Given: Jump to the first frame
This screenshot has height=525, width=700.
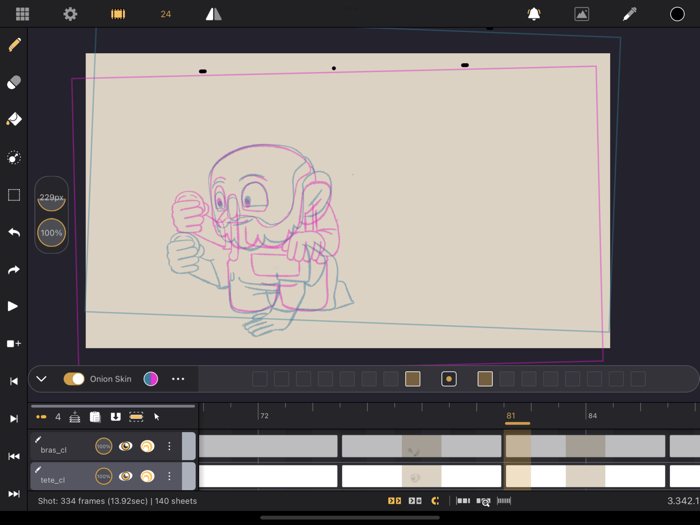Looking at the screenshot, I should pyautogui.click(x=14, y=456).
